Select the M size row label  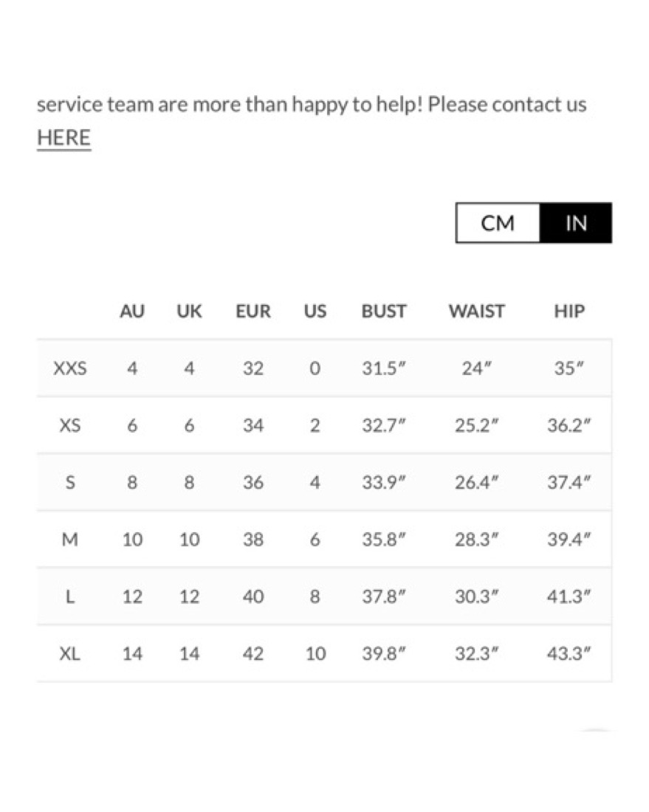point(70,540)
